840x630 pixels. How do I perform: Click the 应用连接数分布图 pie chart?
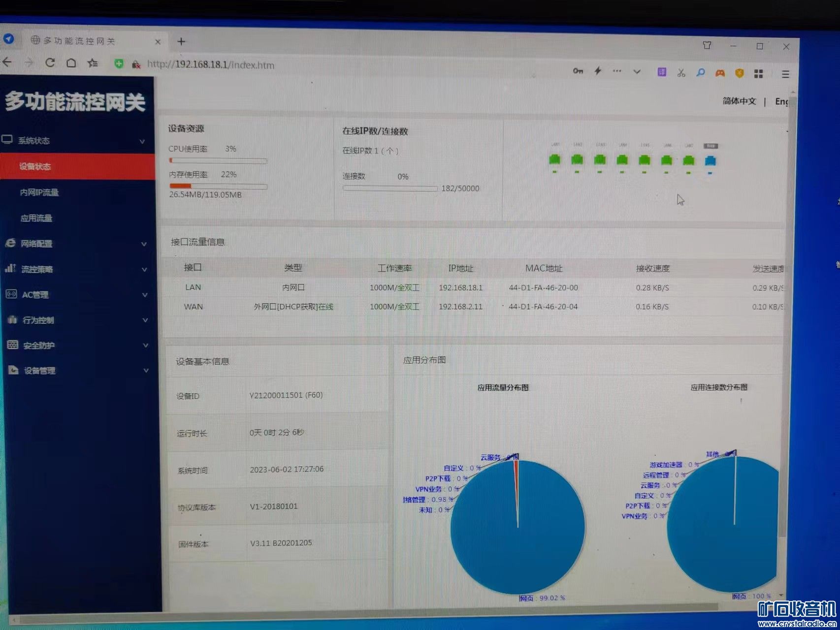[x=723, y=525]
